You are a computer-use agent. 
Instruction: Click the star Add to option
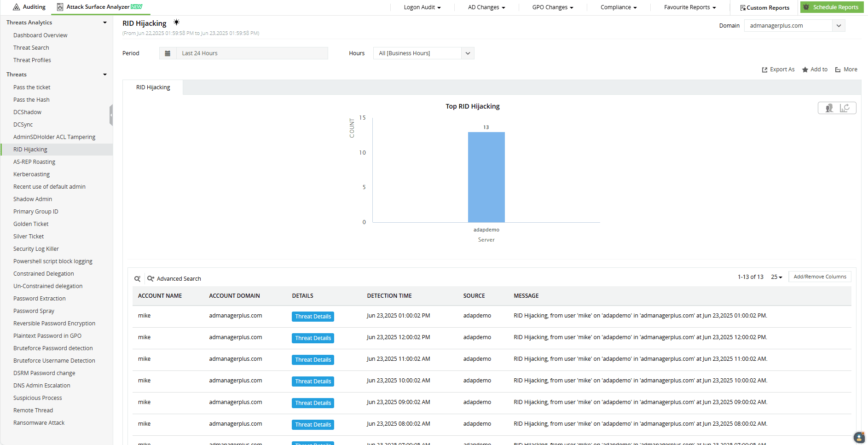pyautogui.click(x=815, y=69)
